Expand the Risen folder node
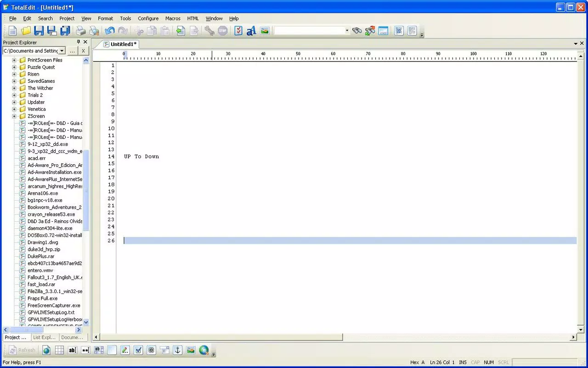 (14, 74)
